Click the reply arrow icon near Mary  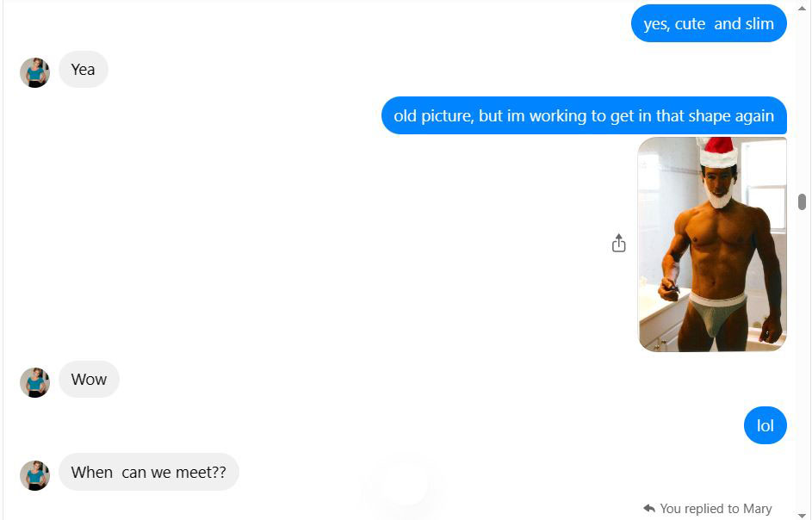click(649, 508)
